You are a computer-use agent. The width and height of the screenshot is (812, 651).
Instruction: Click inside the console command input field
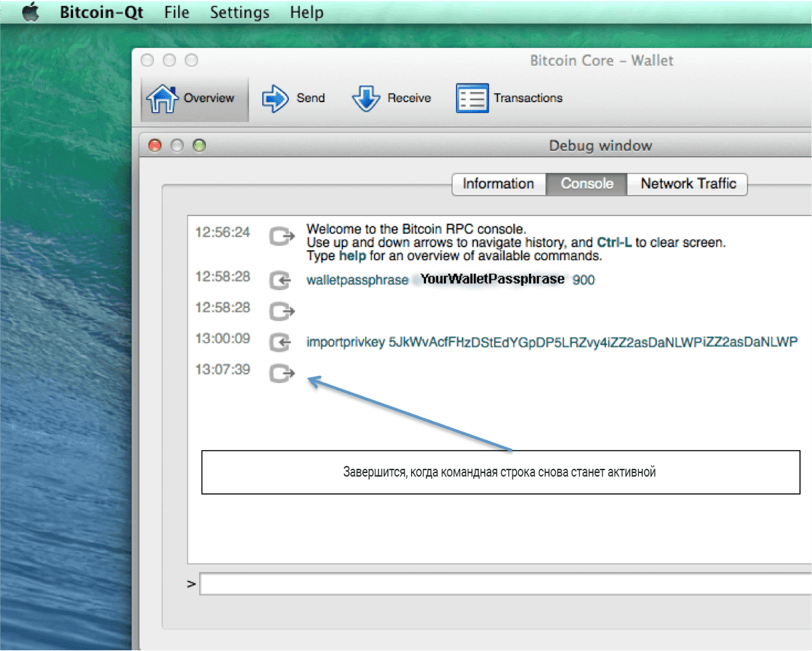(x=505, y=584)
